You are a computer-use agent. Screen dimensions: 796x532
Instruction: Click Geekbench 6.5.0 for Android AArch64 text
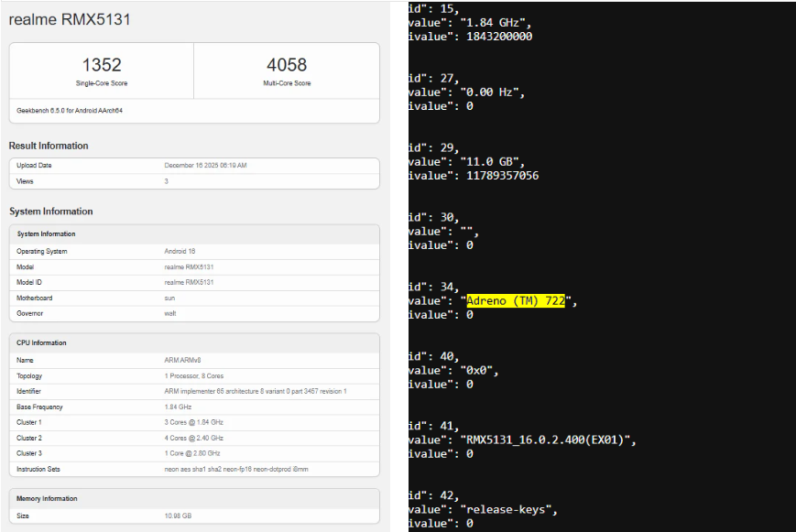[70, 110]
